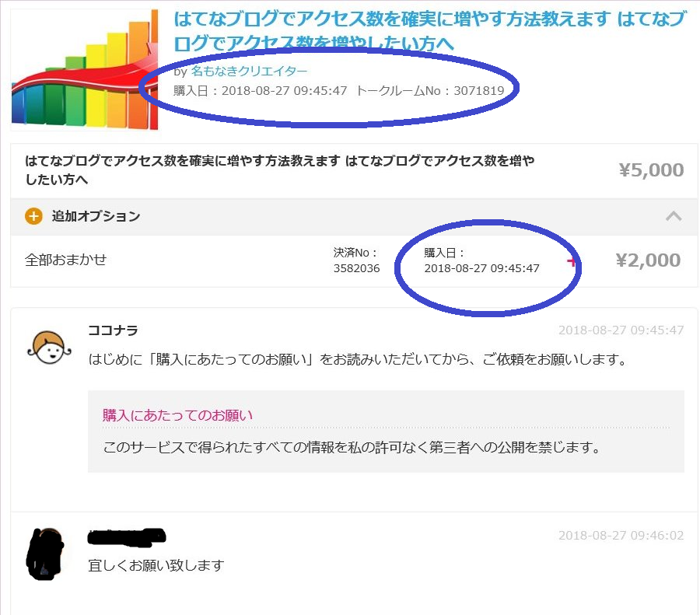Click the orange plus icon beside 追加オプション
The image size is (700, 615).
(x=33, y=216)
